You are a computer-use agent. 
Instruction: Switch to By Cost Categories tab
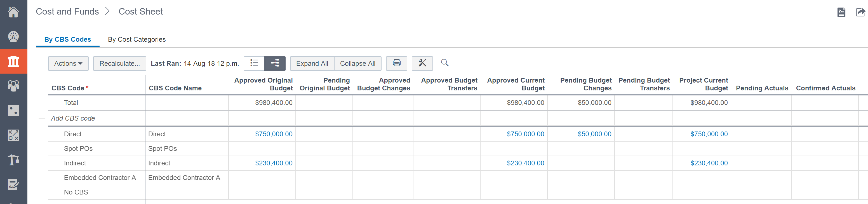tap(137, 39)
